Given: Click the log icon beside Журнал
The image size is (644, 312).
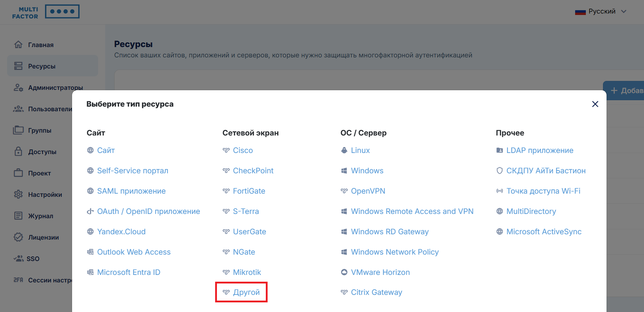Looking at the screenshot, I should pyautogui.click(x=18, y=216).
